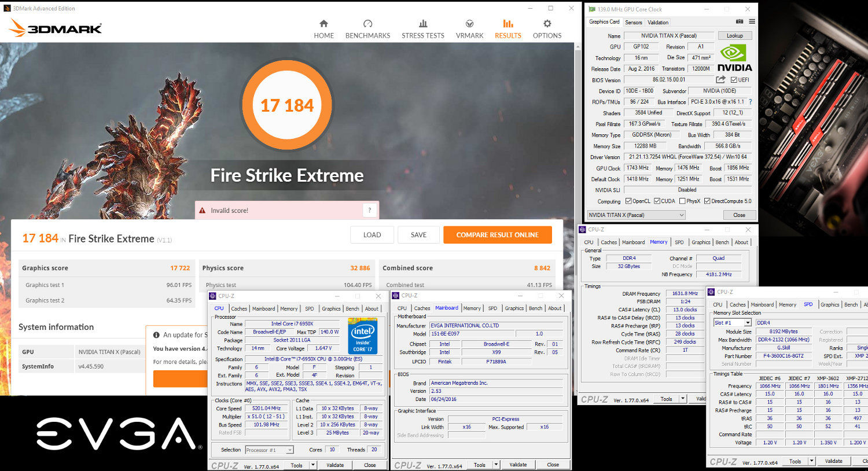
Task: Click the Lookup button in GPU-Z
Action: [x=735, y=36]
